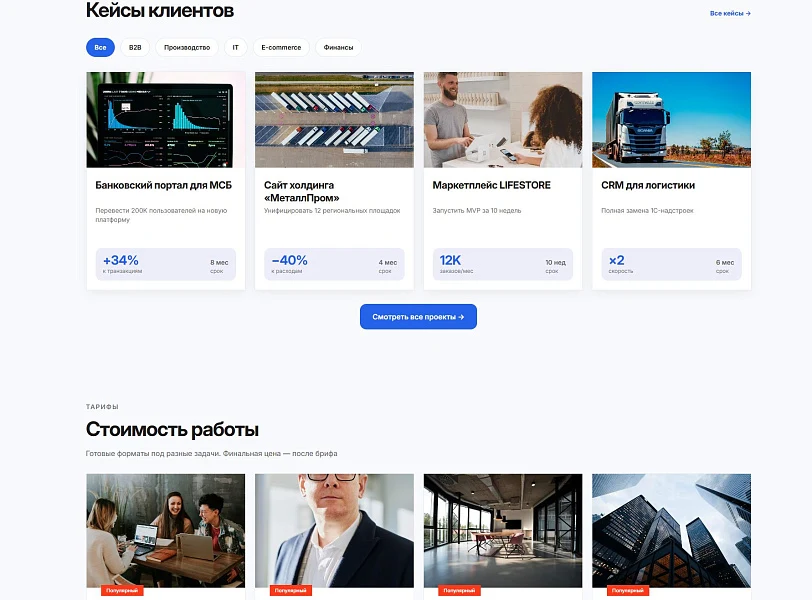812x600 pixels.
Task: Click "Популярный" badge on team photo card
Action: tap(122, 590)
